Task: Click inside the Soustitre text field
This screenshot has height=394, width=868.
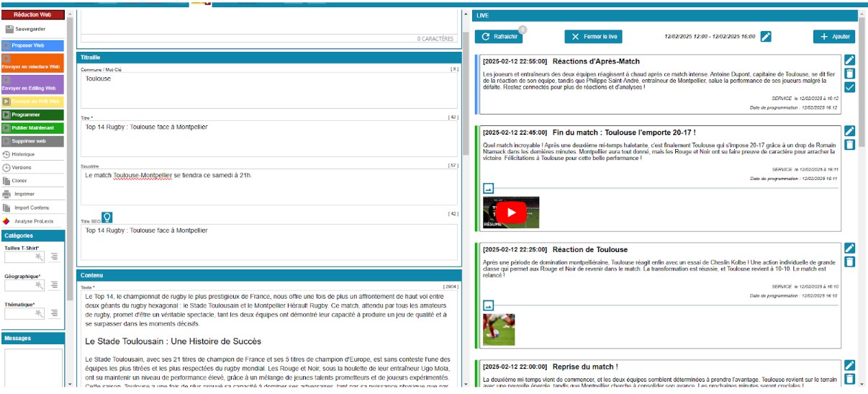Action: [x=268, y=187]
